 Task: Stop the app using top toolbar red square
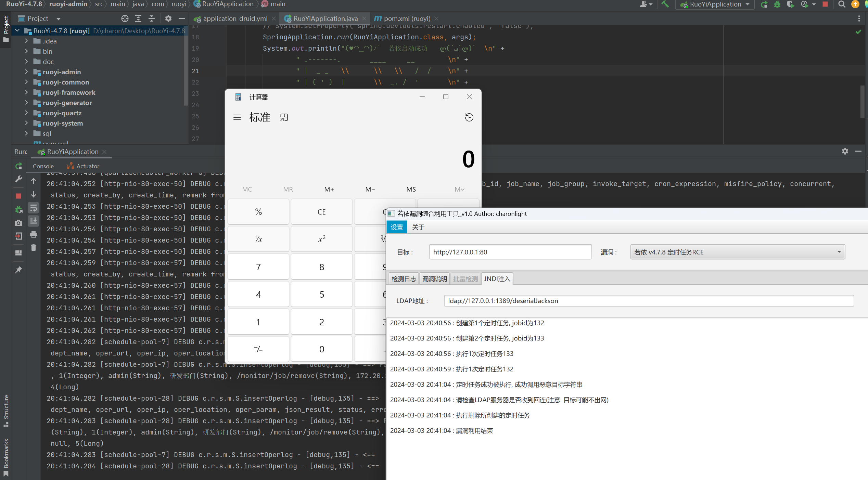coord(825,4)
